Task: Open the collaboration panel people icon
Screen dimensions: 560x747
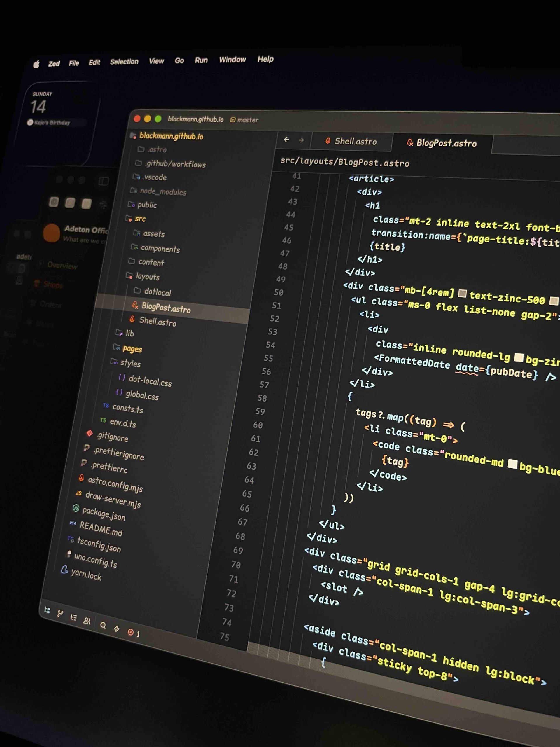Action: pyautogui.click(x=87, y=621)
